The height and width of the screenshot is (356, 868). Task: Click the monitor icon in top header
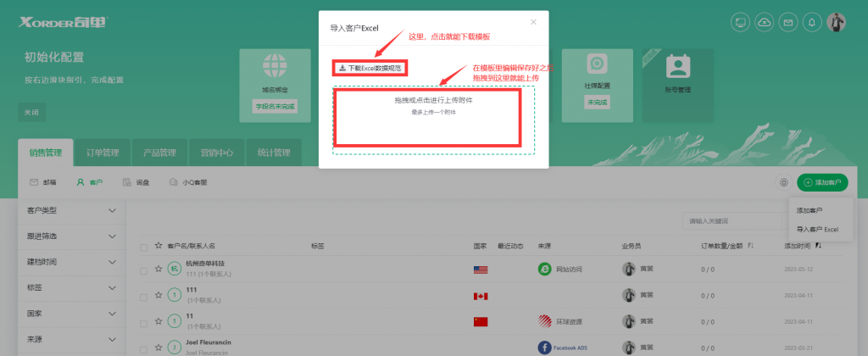(x=740, y=22)
